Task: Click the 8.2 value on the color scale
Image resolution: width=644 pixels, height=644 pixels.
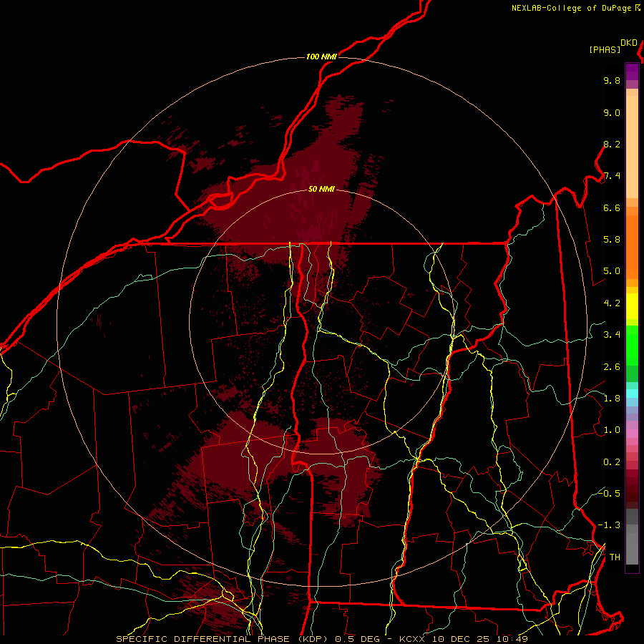Action: tap(612, 144)
